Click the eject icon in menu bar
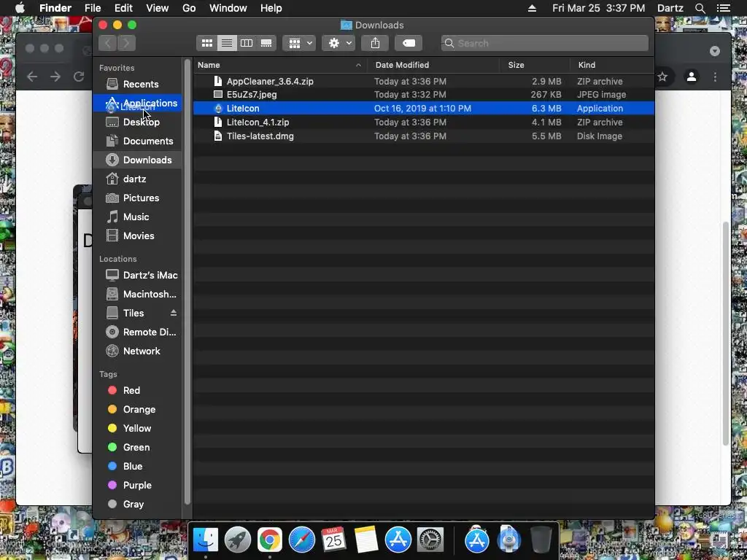The width and height of the screenshot is (747, 560). pos(532,8)
